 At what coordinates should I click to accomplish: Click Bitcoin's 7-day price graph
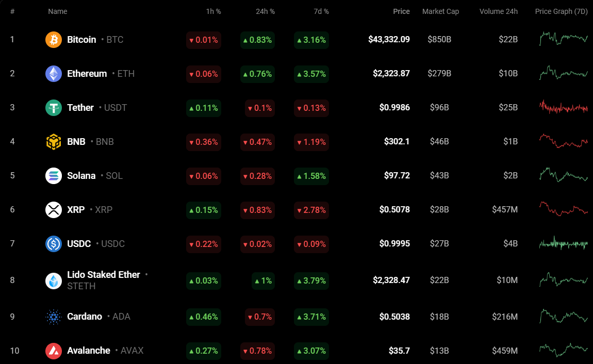(563, 39)
